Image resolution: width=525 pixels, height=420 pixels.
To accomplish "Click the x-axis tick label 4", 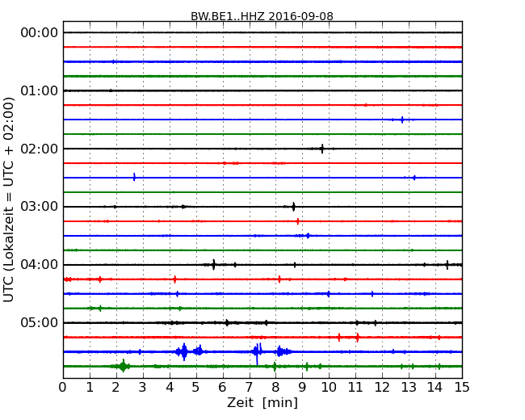I will [170, 388].
